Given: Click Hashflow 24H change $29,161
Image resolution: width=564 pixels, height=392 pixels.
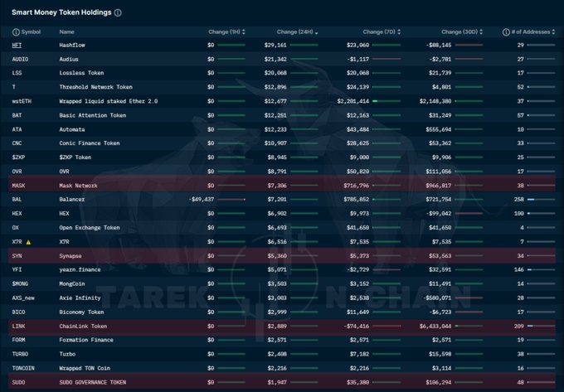Looking at the screenshot, I should pyautogui.click(x=275, y=46).
